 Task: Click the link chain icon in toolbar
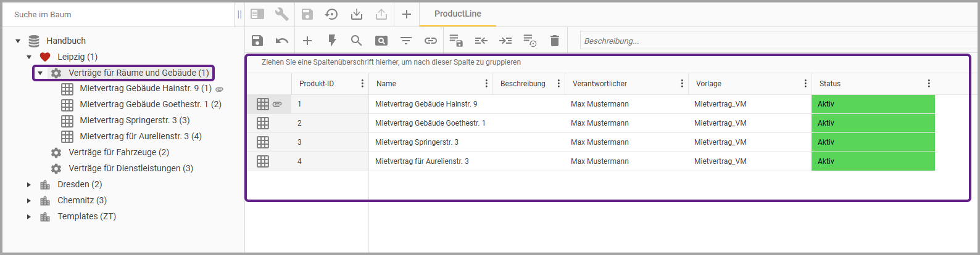coord(430,41)
